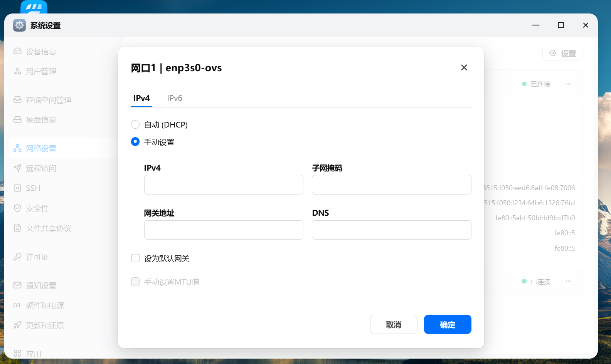Click the 取消 button

[394, 324]
